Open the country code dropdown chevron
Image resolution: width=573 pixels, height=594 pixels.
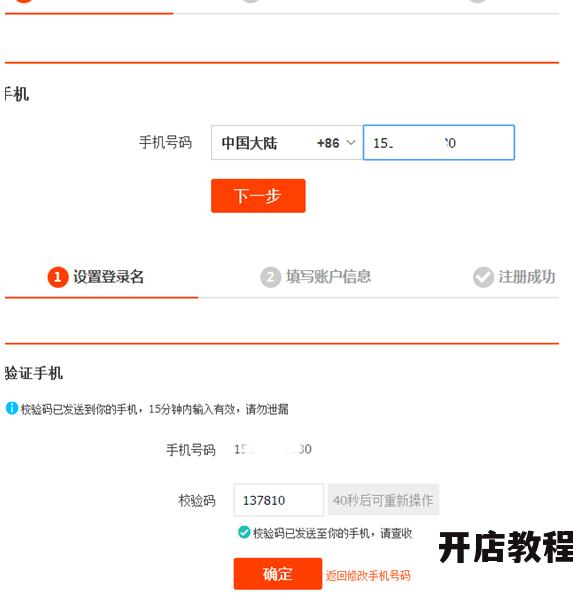[x=351, y=142]
